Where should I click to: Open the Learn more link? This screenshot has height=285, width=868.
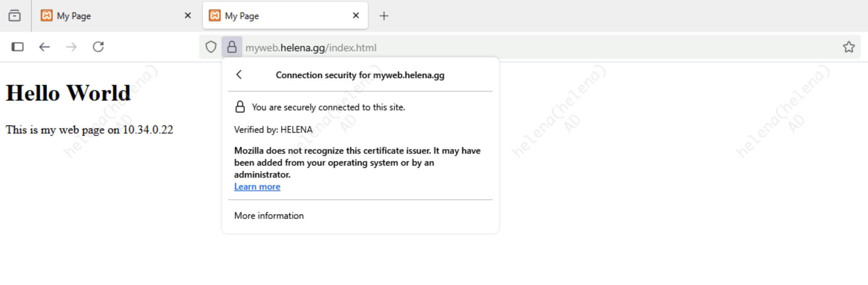257,187
